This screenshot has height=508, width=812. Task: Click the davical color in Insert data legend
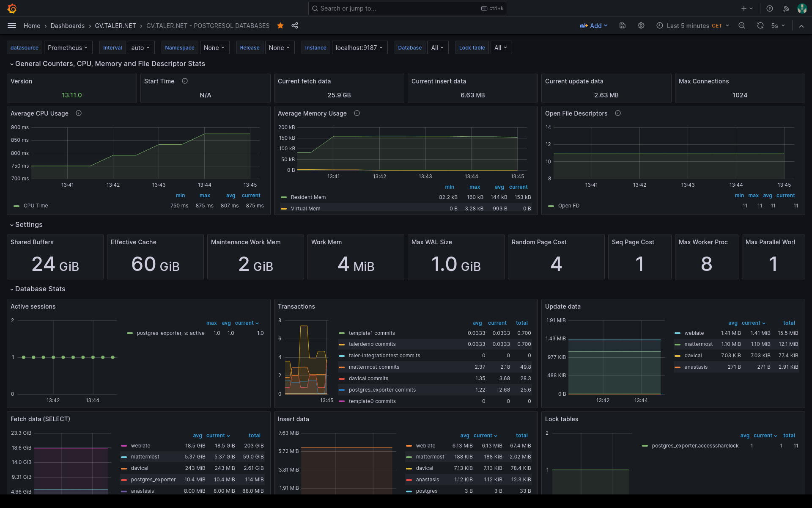coord(409,468)
